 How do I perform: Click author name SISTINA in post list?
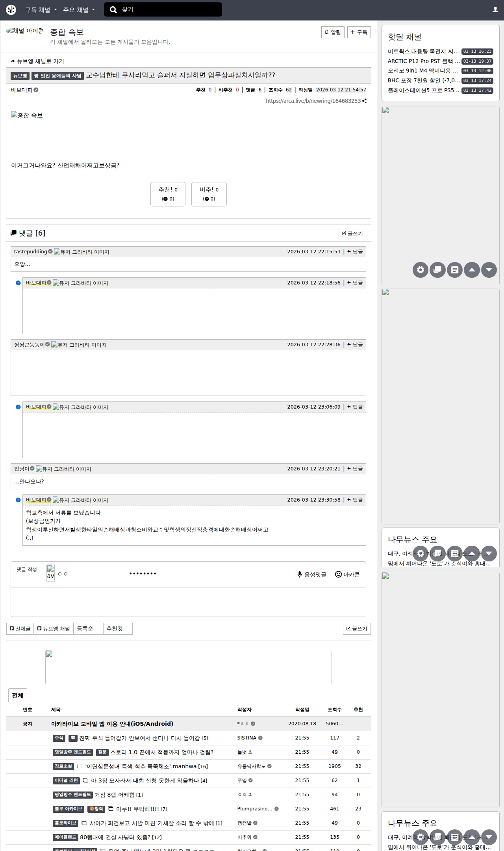click(x=247, y=738)
